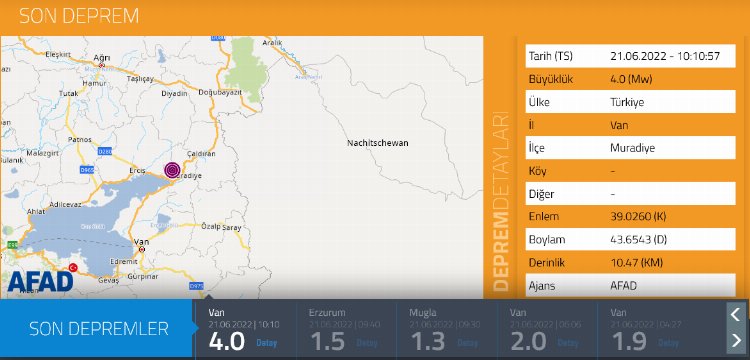Viewport: 750px width, 360px height.
Task: Click the Ajans value AFAD
Action: point(624,286)
